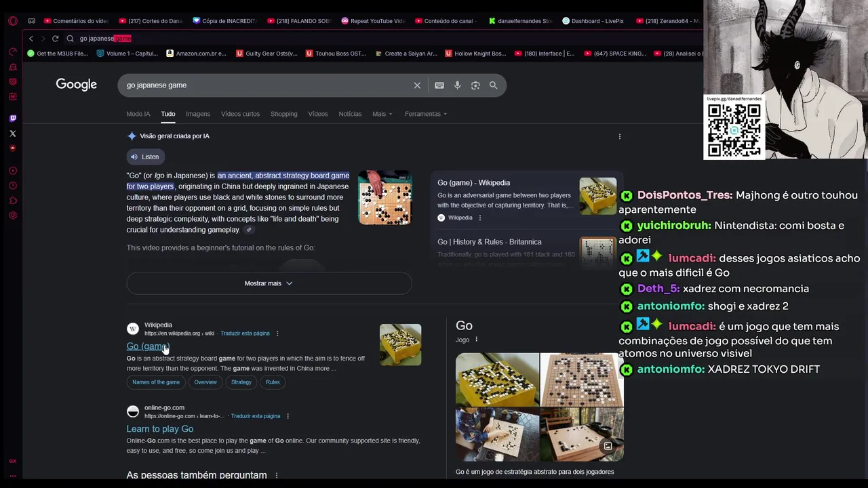
Task: Open Wikipedia result Go board thumbnail
Action: pyautogui.click(x=400, y=345)
